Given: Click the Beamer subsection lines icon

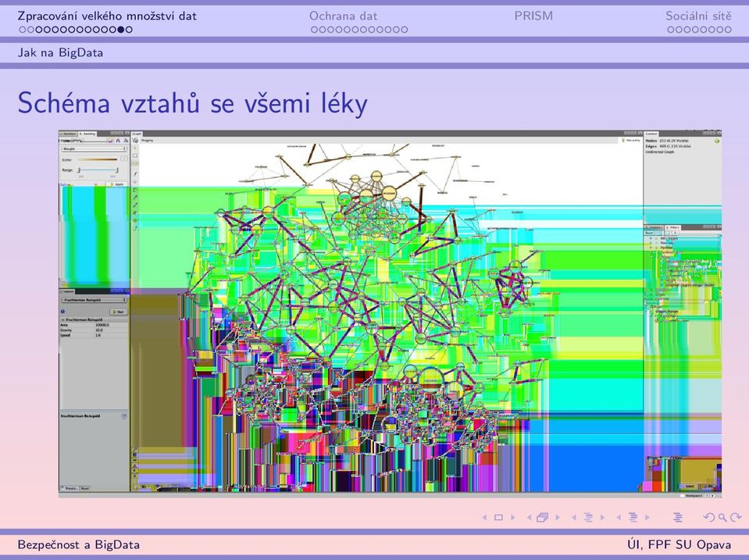Looking at the screenshot, I should (x=589, y=518).
